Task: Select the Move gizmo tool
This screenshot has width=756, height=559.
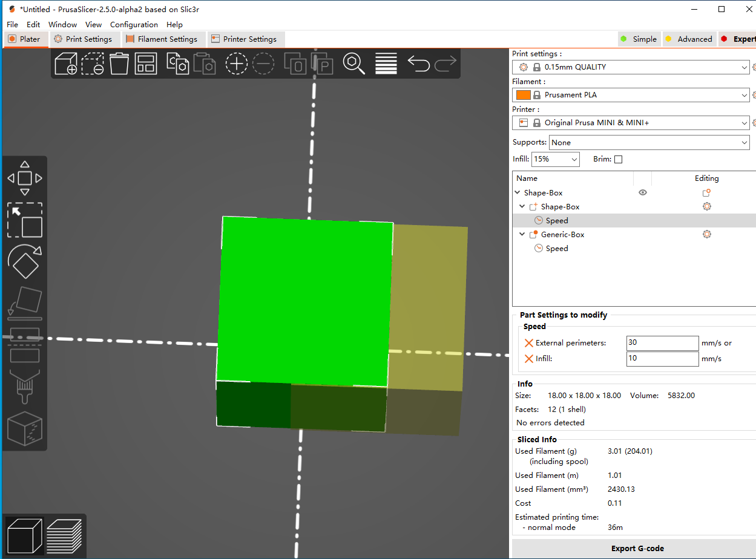Action: pyautogui.click(x=25, y=178)
